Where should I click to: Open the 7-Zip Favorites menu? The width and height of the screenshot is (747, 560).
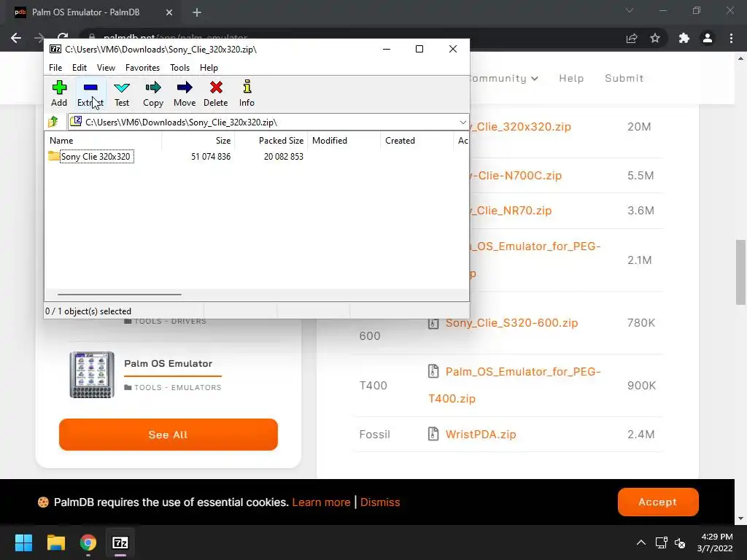pos(142,68)
